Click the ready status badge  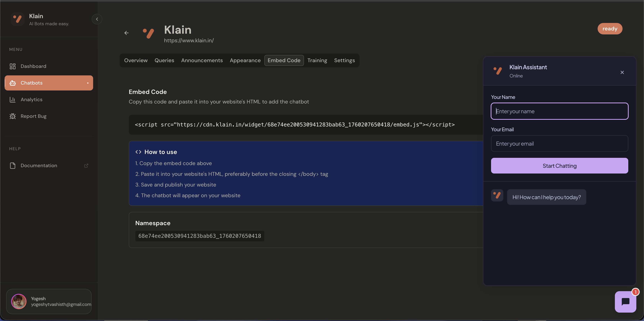(x=610, y=29)
